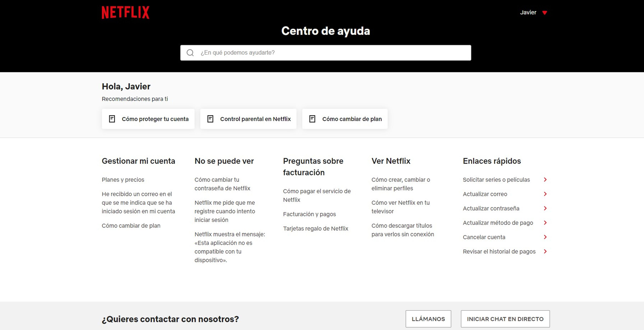This screenshot has height=330, width=644.
Task: Click the Netflix logo
Action: 125,13
